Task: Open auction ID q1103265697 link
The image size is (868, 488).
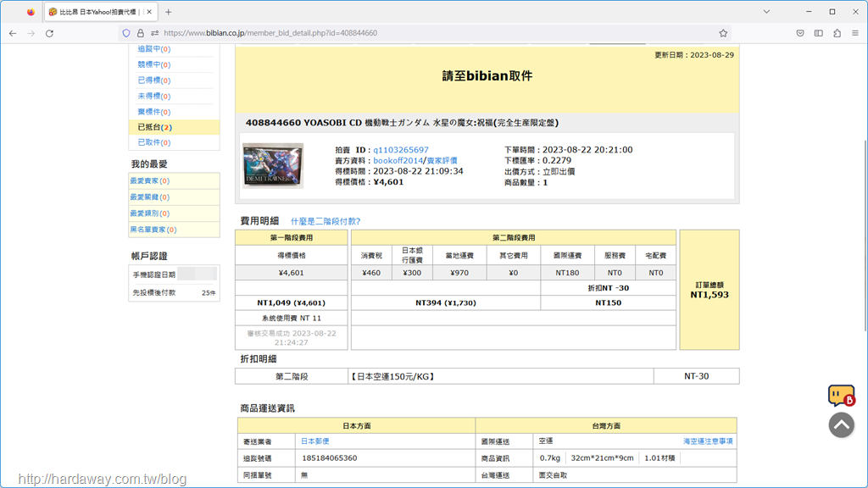Action: 401,150
